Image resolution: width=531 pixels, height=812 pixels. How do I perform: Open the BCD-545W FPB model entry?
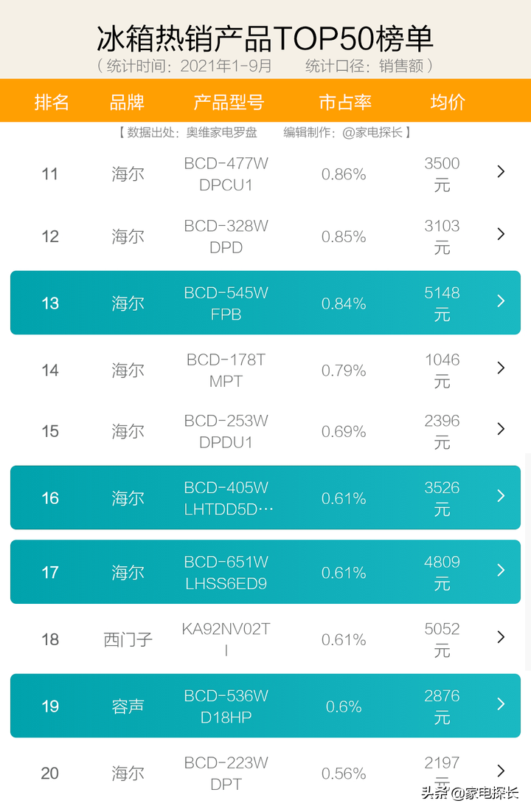point(226,303)
